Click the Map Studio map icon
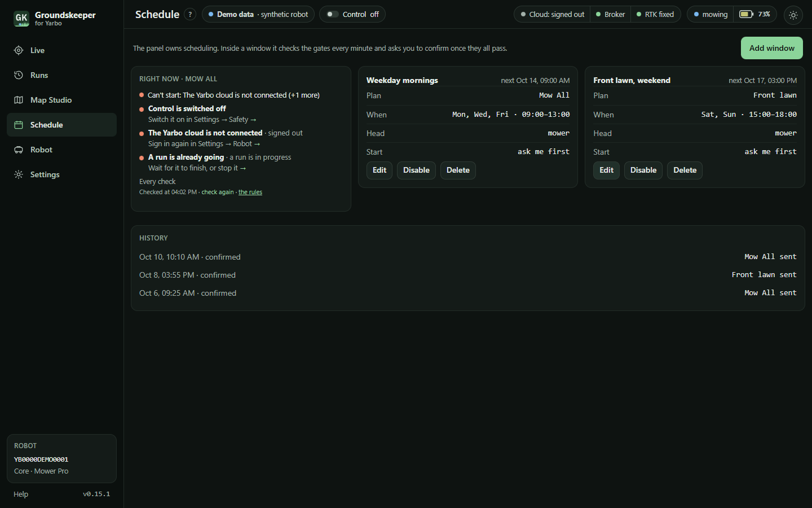Viewport: 812px width, 508px height. [19, 100]
